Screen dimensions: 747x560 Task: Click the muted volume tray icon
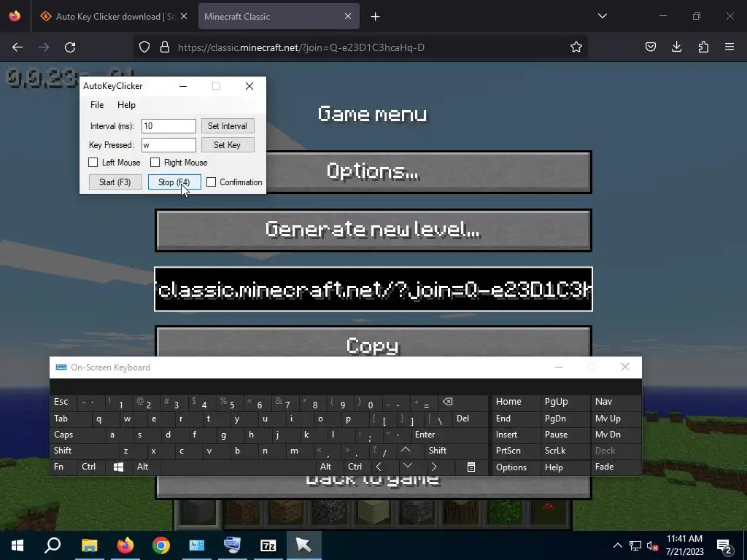(x=652, y=545)
